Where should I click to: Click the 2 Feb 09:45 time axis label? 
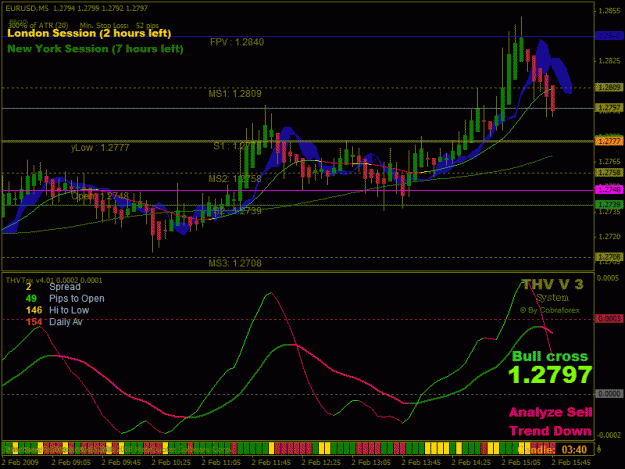click(x=121, y=462)
